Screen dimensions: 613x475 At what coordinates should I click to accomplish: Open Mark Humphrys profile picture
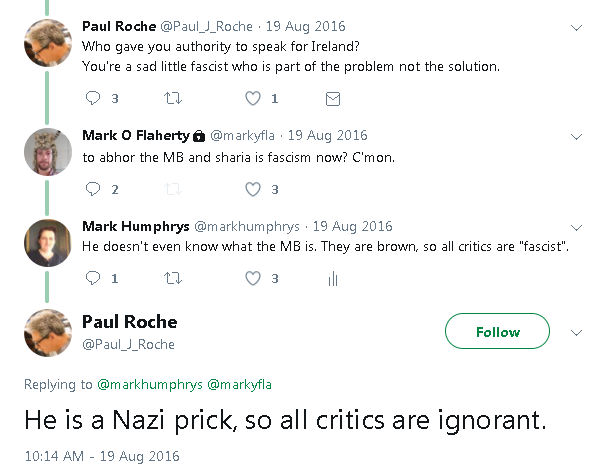coord(47,243)
